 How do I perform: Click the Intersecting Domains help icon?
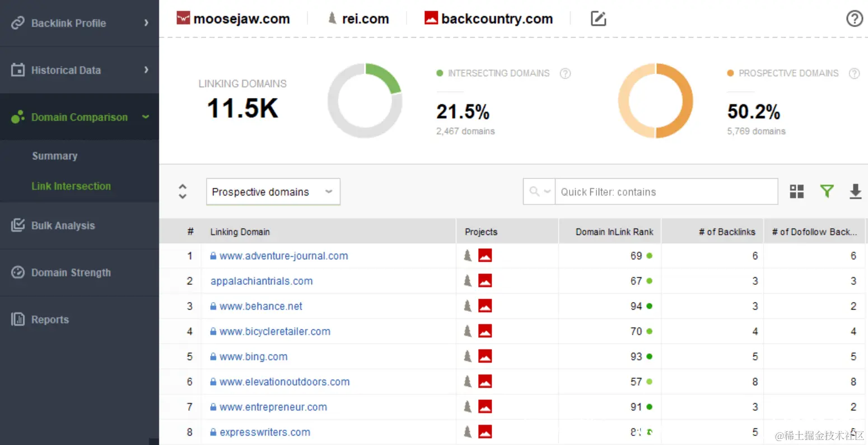pyautogui.click(x=566, y=73)
